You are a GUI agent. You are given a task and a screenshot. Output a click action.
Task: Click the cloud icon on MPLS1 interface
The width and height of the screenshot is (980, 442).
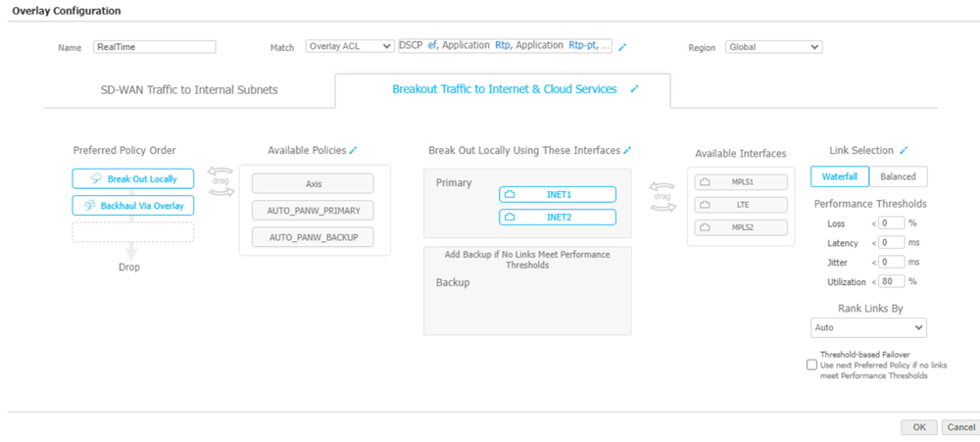(705, 182)
